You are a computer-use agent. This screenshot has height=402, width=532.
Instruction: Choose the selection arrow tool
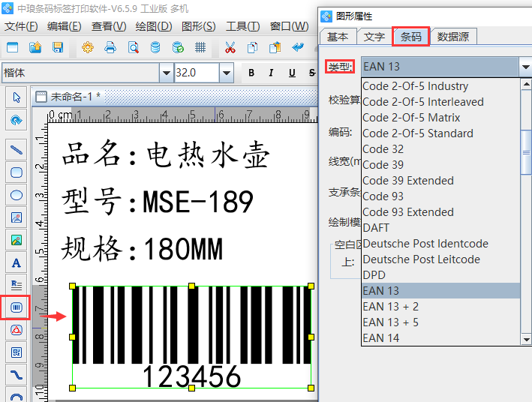coord(17,97)
